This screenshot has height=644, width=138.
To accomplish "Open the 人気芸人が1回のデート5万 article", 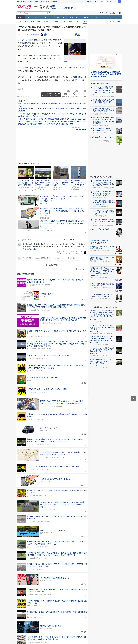I will click(x=43, y=377).
